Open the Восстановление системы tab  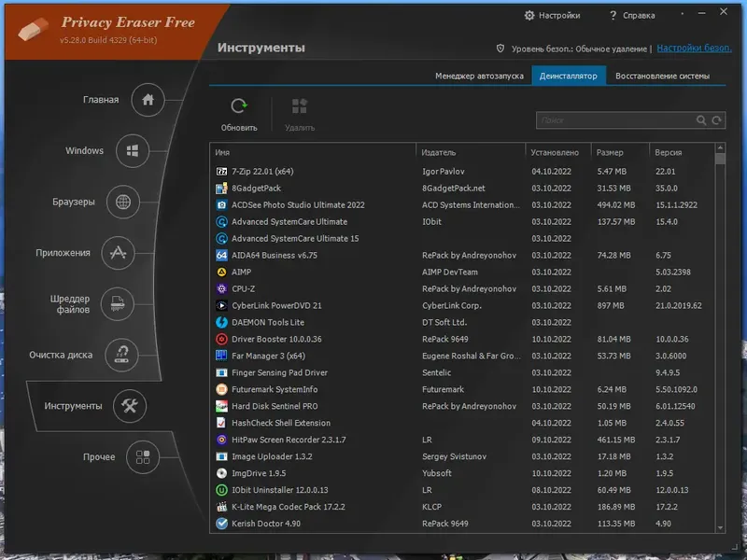pos(665,75)
